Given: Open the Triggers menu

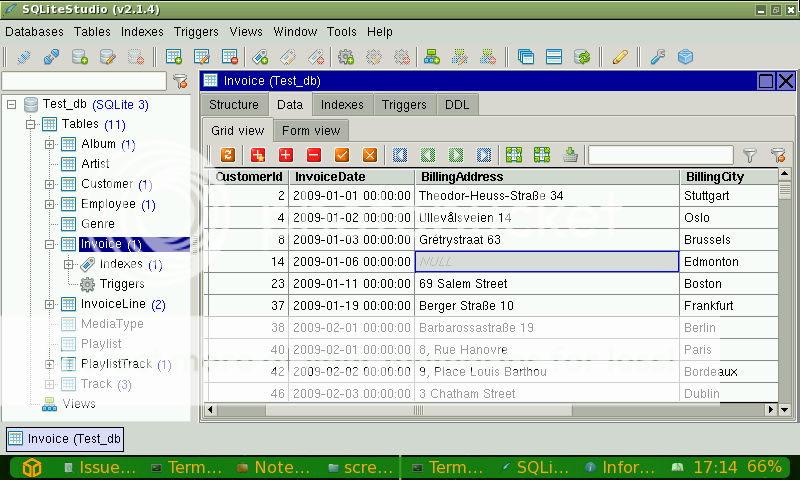Looking at the screenshot, I should [x=196, y=32].
